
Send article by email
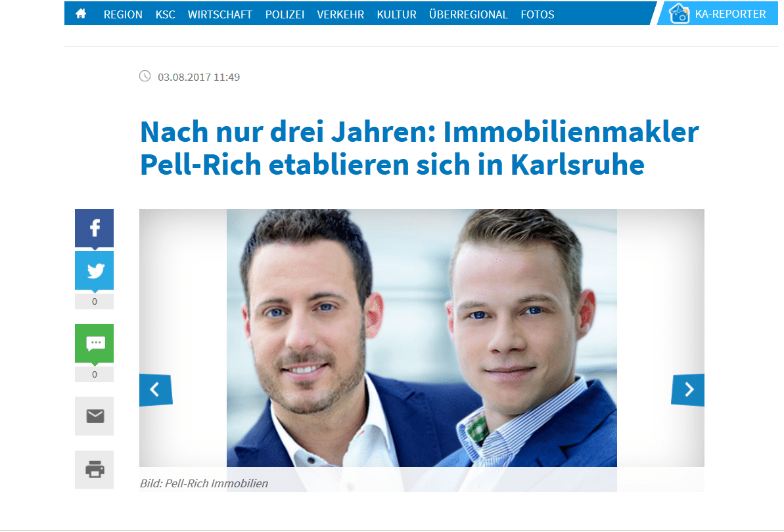[95, 416]
